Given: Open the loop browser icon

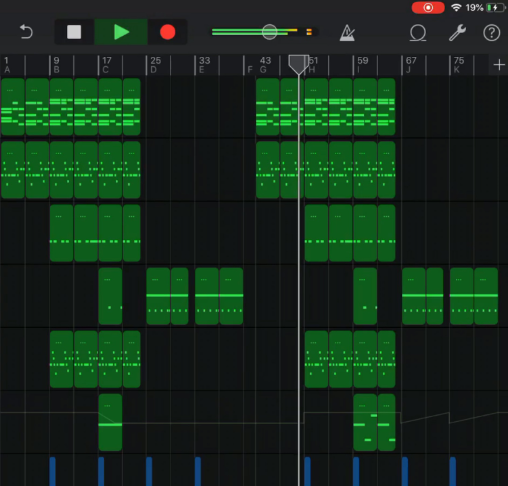Looking at the screenshot, I should pos(418,33).
